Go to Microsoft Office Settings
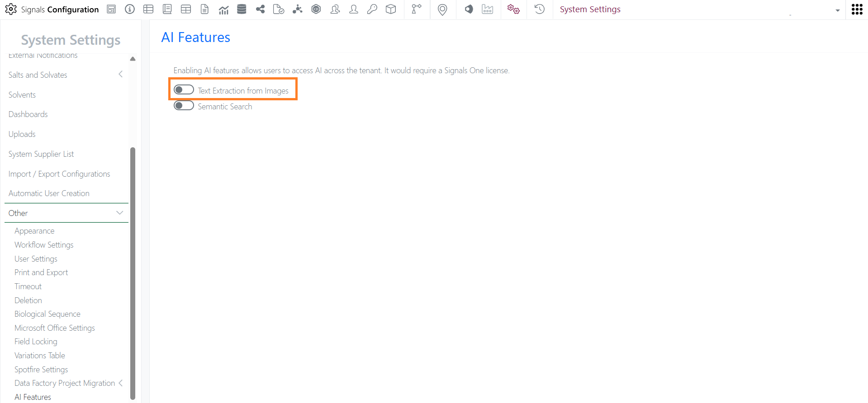 coord(55,328)
